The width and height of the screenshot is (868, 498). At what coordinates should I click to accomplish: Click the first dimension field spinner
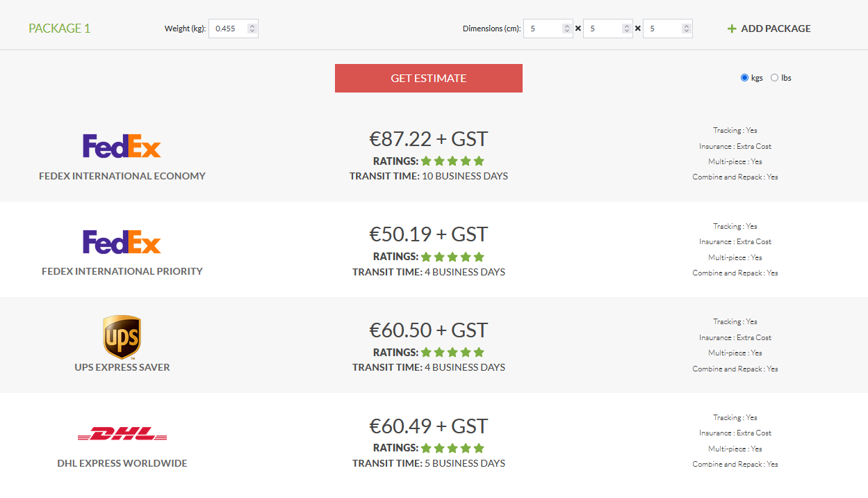point(567,29)
